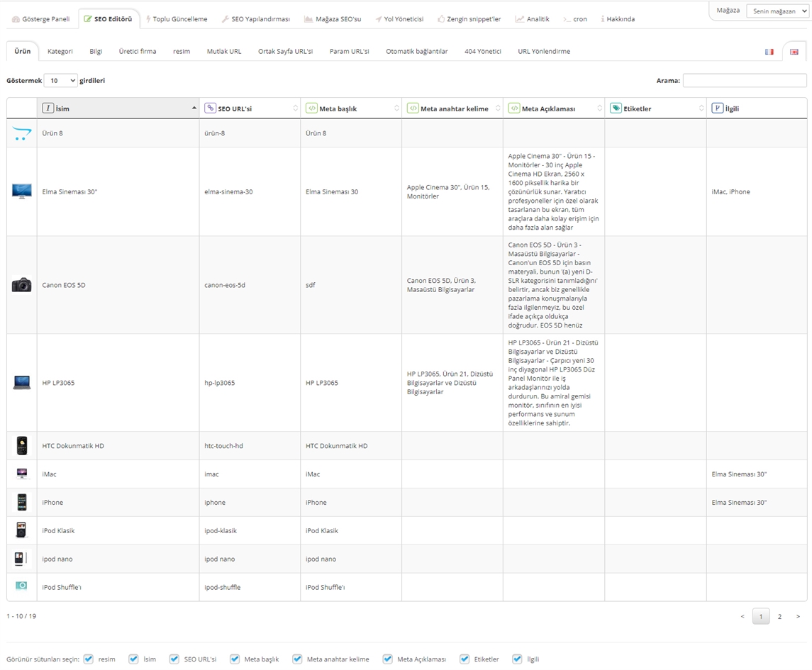
Task: Click the hp-lp3065 SEO URL cell
Action: pos(250,383)
